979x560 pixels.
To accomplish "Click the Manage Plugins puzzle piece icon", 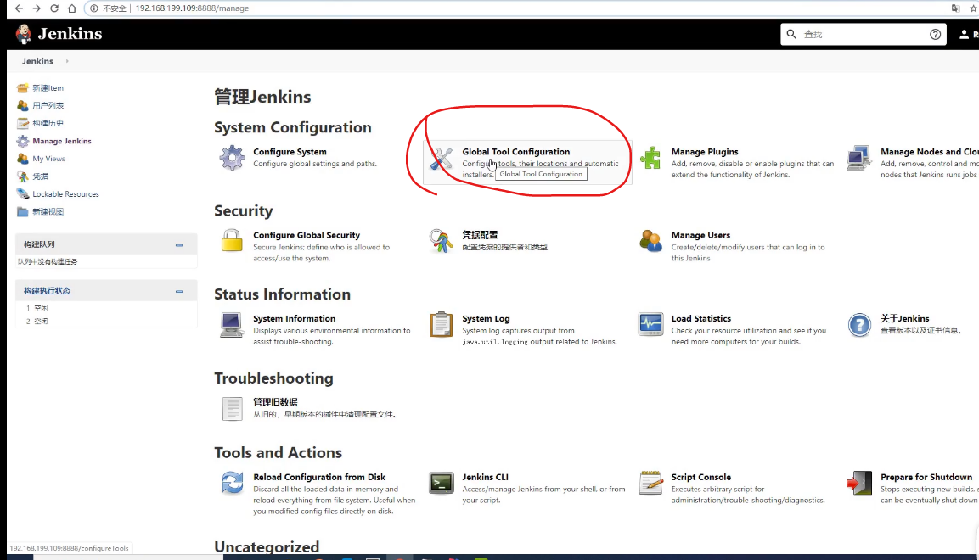I will pos(650,158).
